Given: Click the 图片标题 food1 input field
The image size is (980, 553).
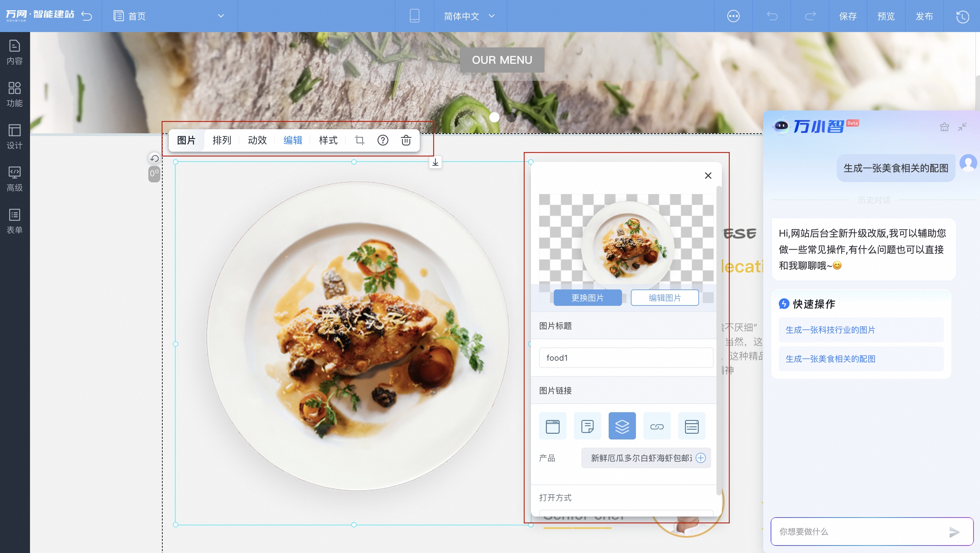Looking at the screenshot, I should tap(626, 358).
